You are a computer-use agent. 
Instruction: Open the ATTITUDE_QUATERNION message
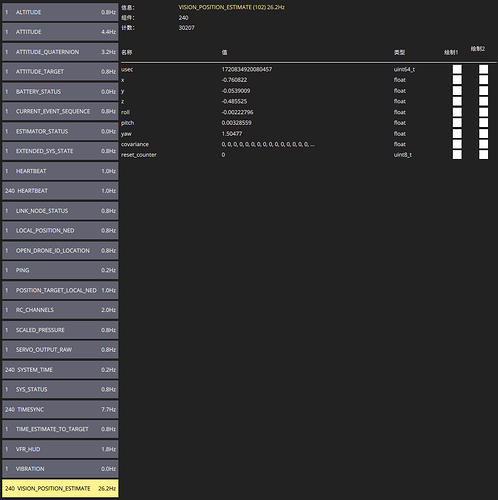60,52
